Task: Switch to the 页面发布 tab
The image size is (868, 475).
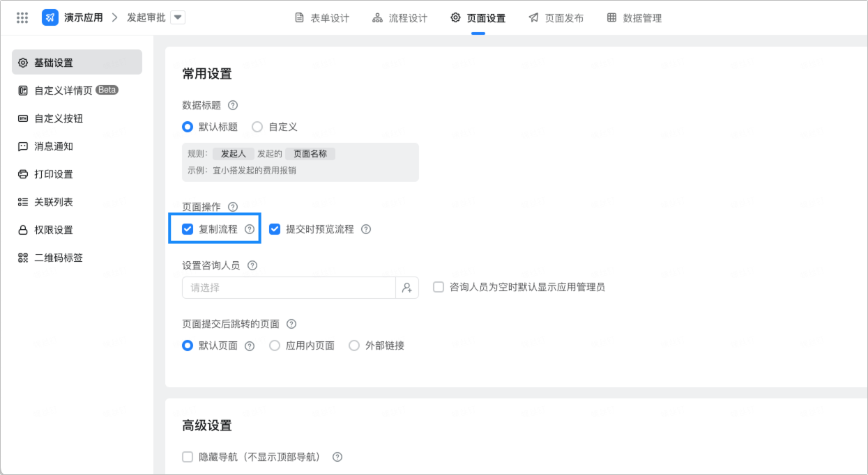Action: [x=556, y=18]
